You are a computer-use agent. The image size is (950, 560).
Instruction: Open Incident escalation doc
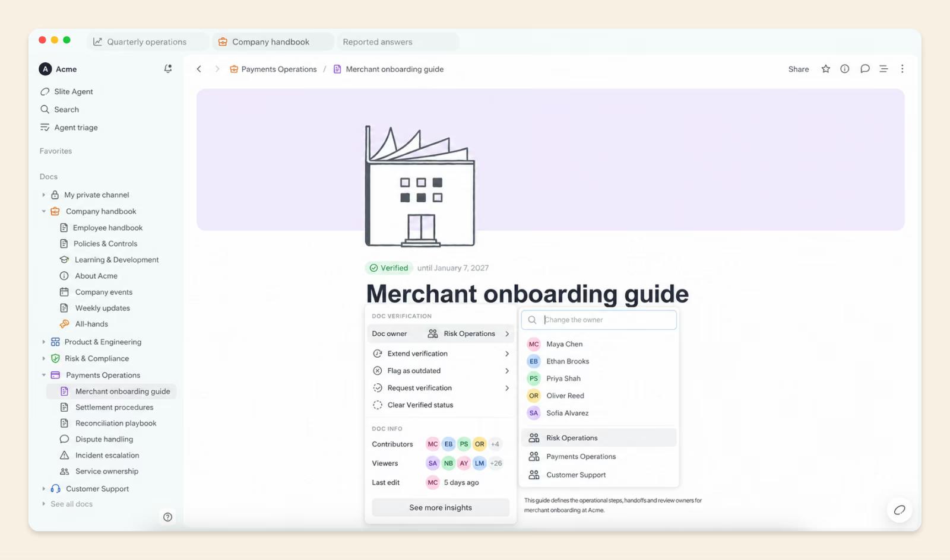(100, 455)
